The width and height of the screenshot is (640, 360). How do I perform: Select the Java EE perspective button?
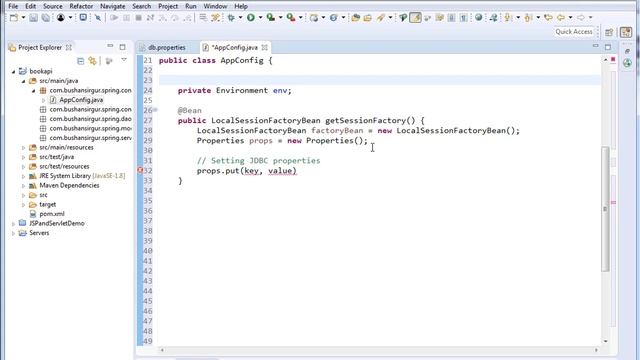pos(626,32)
